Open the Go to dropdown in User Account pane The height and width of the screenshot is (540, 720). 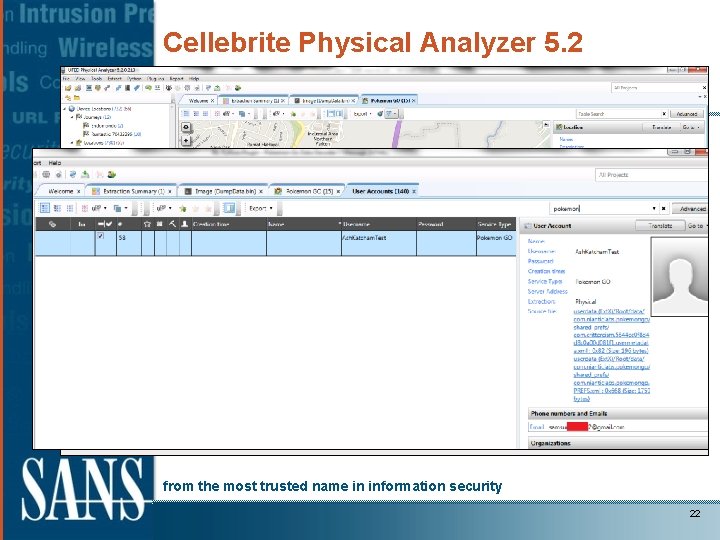tap(697, 225)
